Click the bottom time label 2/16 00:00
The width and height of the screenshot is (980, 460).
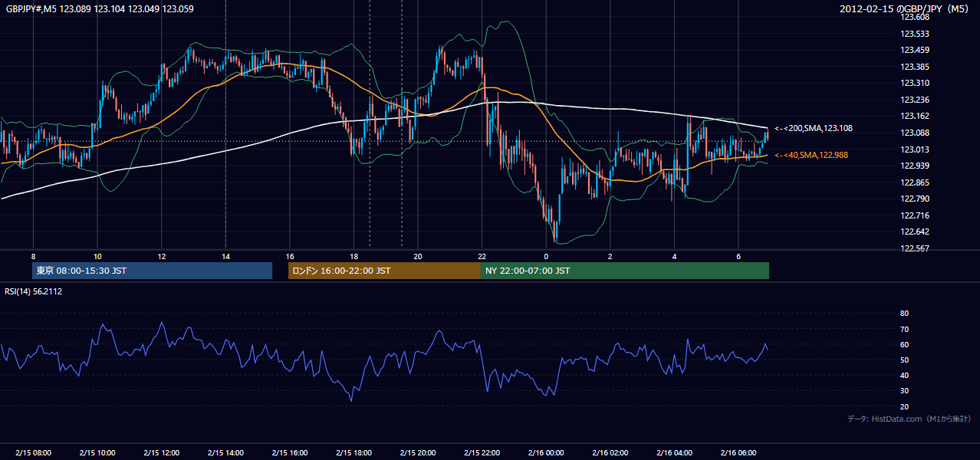tap(546, 452)
